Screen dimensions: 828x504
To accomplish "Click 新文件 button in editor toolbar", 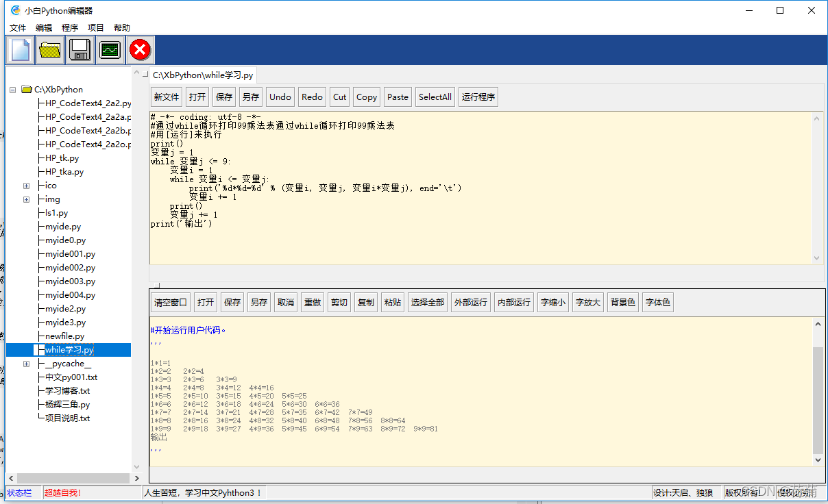I will click(x=167, y=97).
